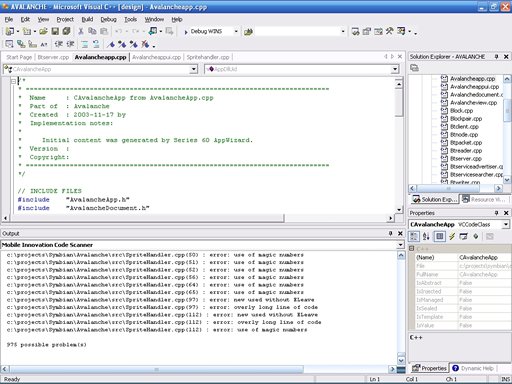512x384 pixels.
Task: Expand the CAvalancheApp class dropdown
Action: click(194, 69)
